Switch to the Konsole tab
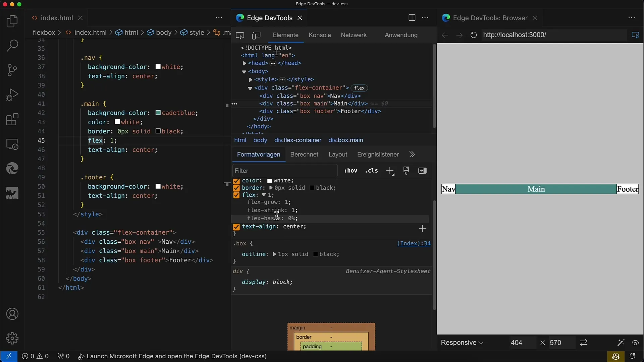 coord(320,35)
